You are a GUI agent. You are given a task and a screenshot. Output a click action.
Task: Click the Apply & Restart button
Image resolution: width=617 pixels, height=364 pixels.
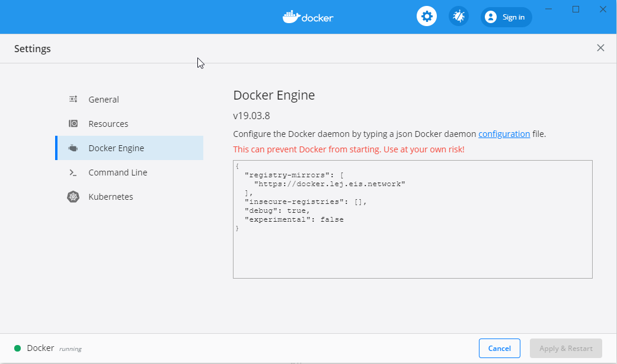pyautogui.click(x=566, y=349)
